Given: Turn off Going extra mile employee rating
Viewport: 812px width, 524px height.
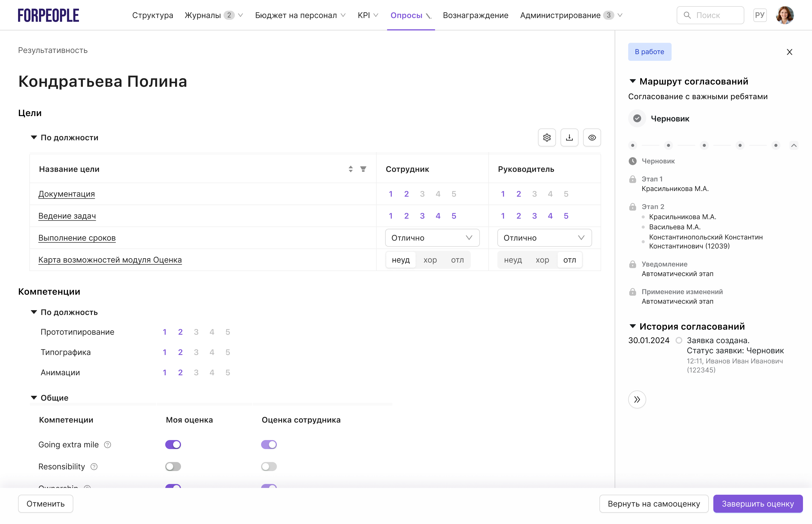Looking at the screenshot, I should pos(269,444).
